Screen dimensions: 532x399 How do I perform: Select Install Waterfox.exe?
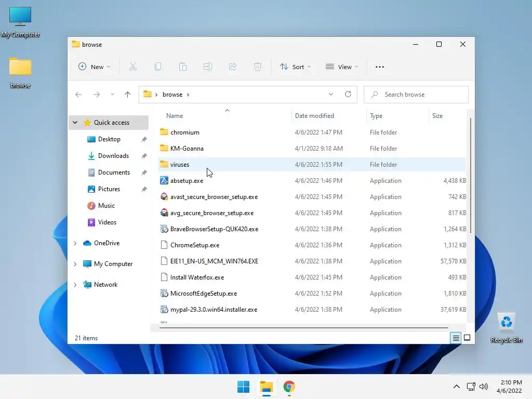pos(312,277)
